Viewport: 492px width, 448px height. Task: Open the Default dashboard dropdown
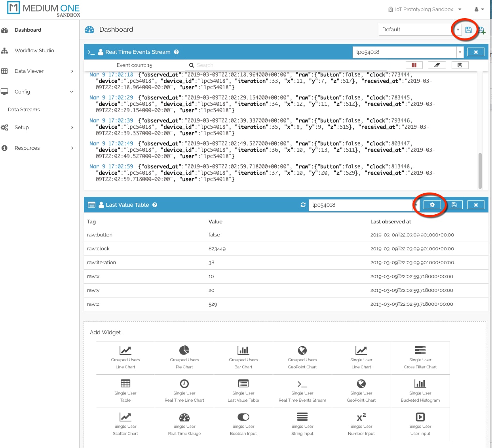tap(458, 30)
